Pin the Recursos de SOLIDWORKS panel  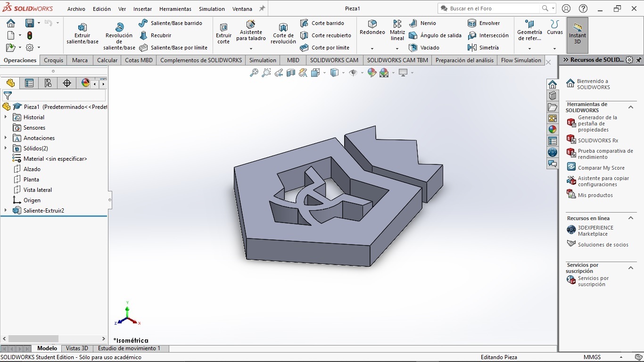click(x=639, y=60)
